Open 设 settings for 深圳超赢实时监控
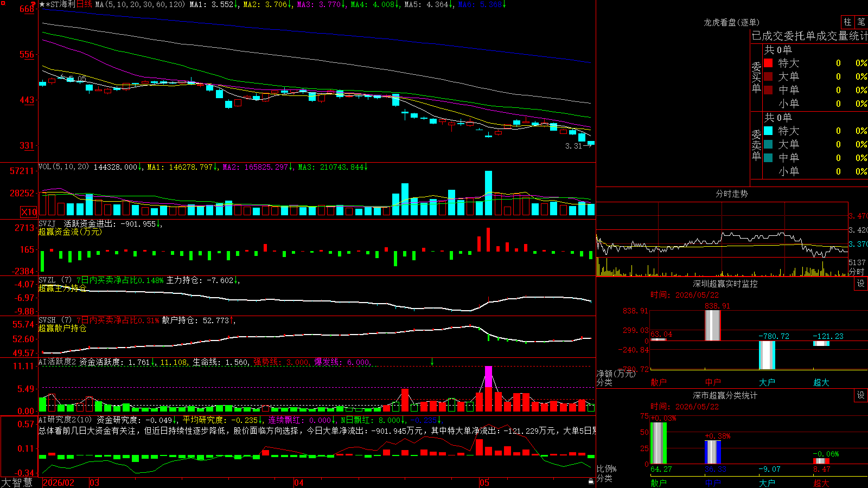Image resolution: width=868 pixels, height=488 pixels. (x=861, y=284)
